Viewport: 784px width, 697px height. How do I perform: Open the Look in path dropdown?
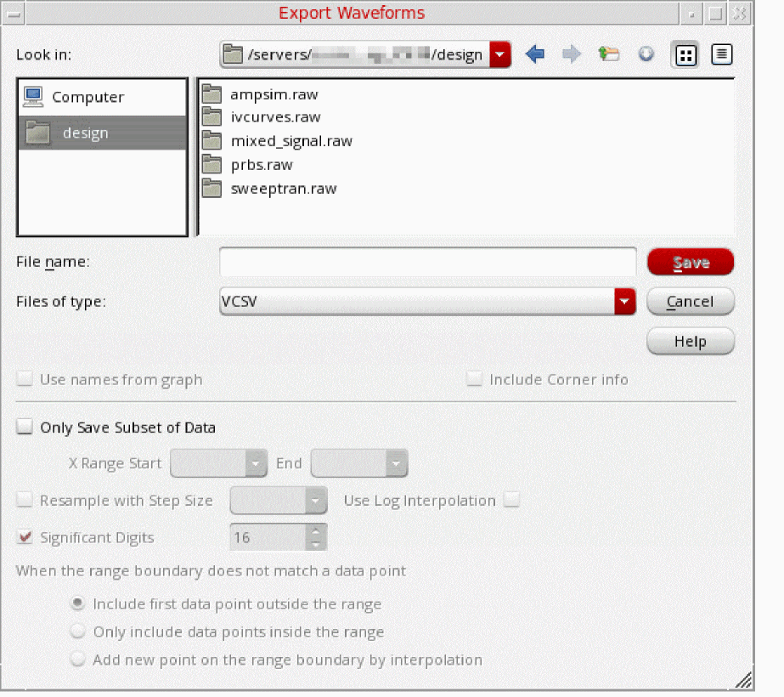(x=500, y=54)
